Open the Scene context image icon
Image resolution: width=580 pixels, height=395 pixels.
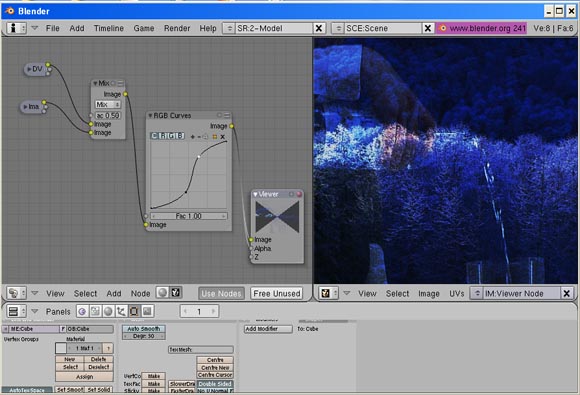[x=147, y=311]
